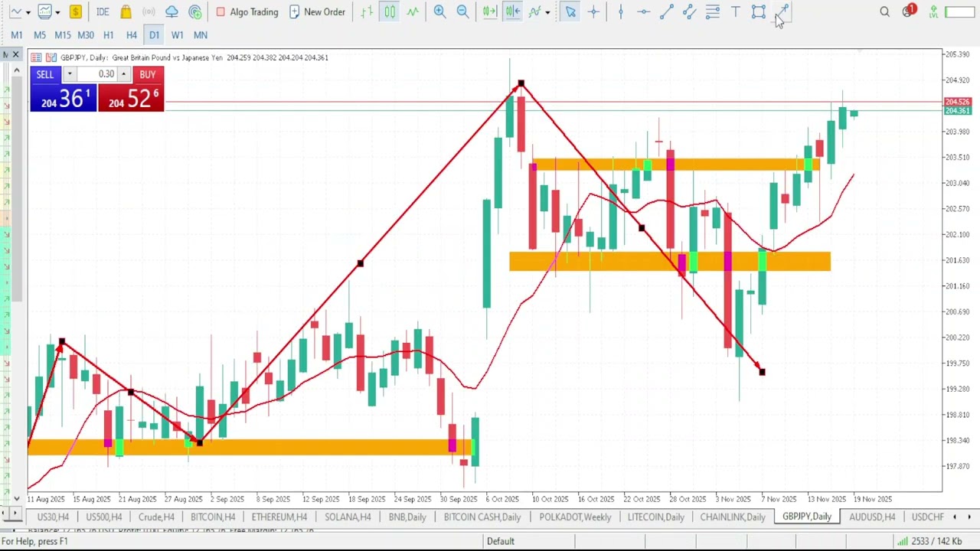Screen dimensions: 980x551
Task: Insert Fibonacci retracement tool
Action: tap(712, 11)
